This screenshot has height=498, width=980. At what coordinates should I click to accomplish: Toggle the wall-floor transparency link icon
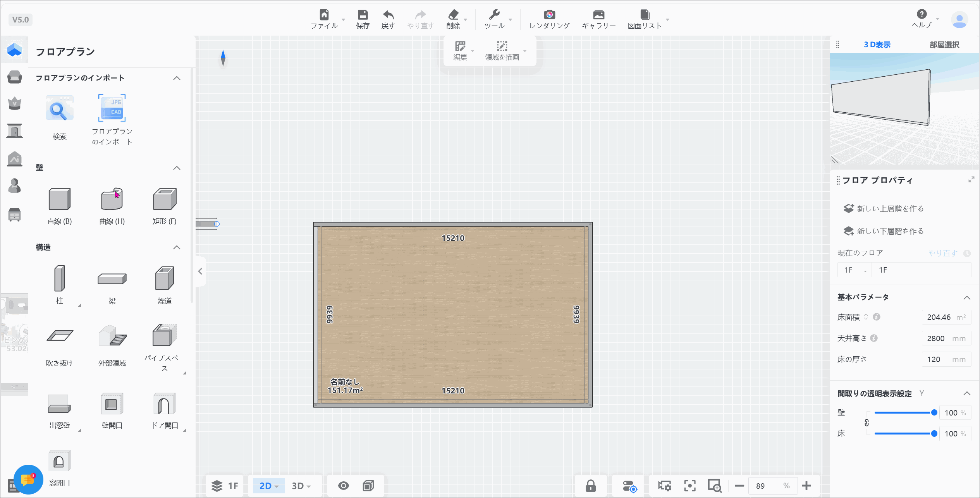tap(867, 423)
